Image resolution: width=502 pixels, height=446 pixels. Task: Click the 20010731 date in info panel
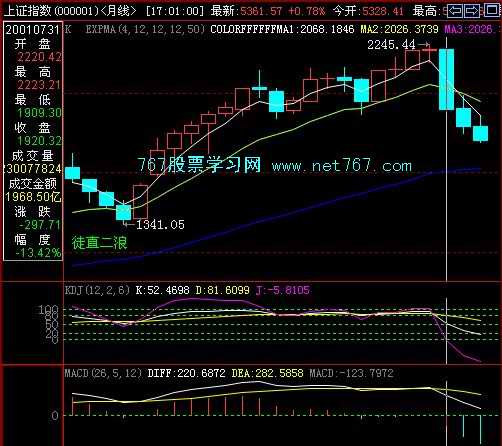tap(32, 30)
